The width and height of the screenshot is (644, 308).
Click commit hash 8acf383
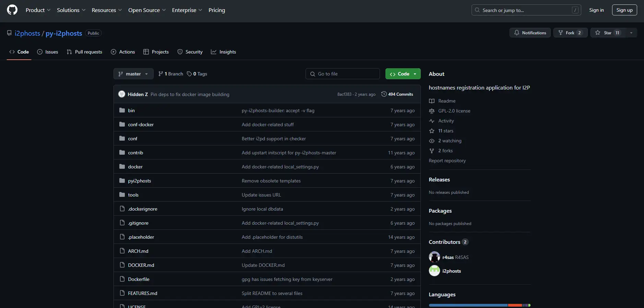344,94
